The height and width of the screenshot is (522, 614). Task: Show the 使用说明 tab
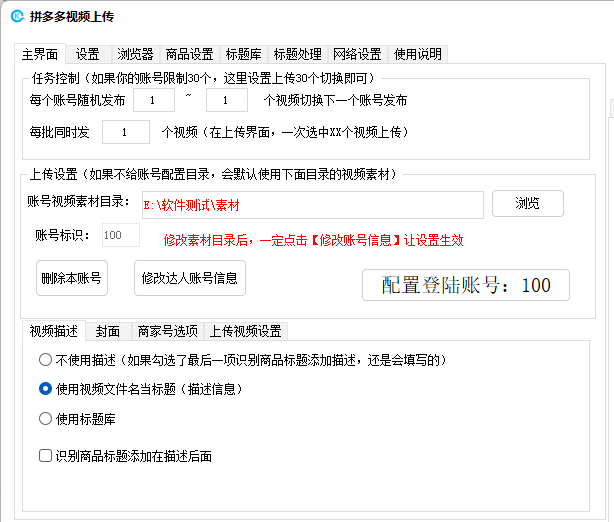click(x=417, y=54)
